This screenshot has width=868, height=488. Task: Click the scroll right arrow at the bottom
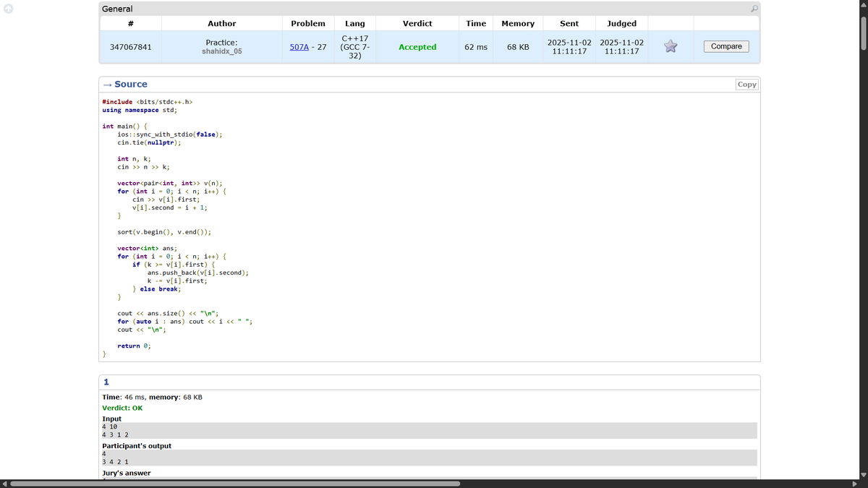point(854,484)
